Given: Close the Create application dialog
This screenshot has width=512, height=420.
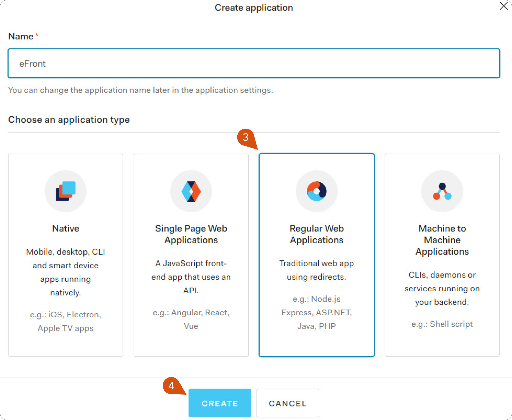Looking at the screenshot, I should pos(504,6).
